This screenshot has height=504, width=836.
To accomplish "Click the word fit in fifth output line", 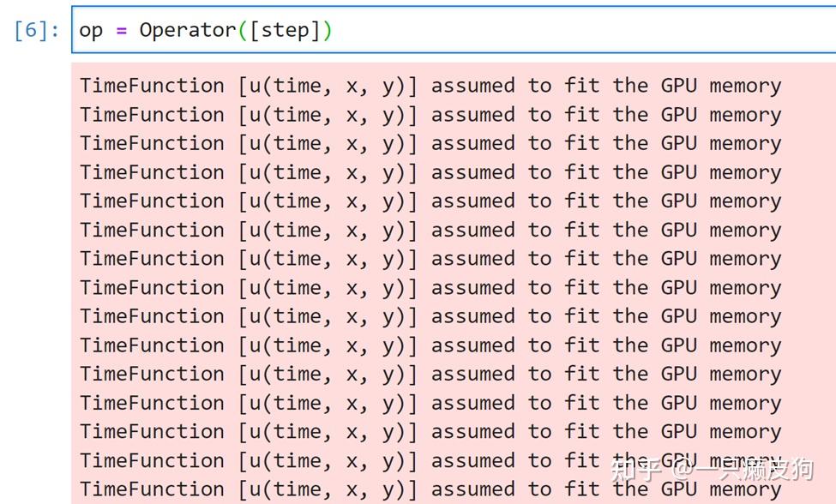I will coord(581,201).
